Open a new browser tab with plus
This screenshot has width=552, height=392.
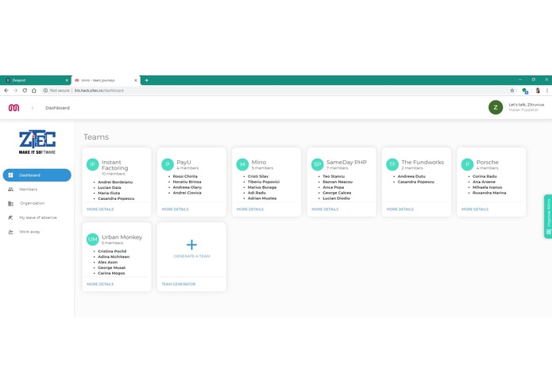(x=146, y=80)
